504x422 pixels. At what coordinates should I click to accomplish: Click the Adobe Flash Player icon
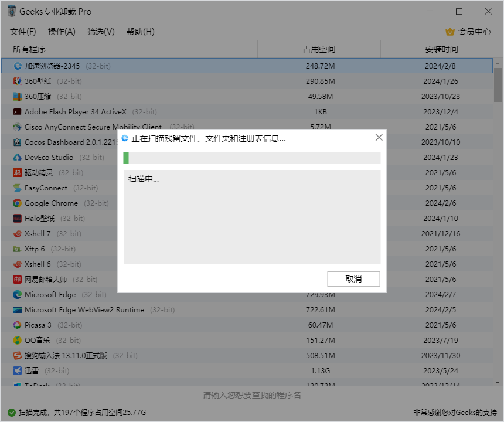[x=18, y=112]
